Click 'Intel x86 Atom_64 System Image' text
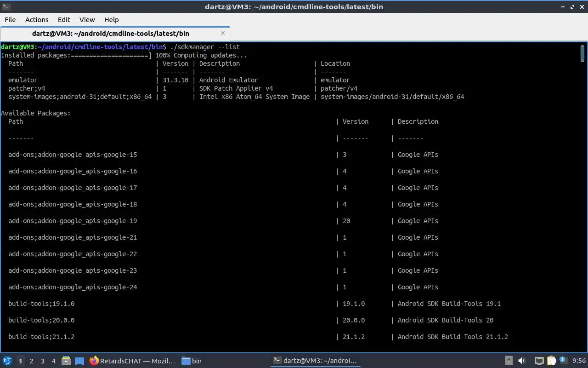588x368 pixels. tap(254, 97)
